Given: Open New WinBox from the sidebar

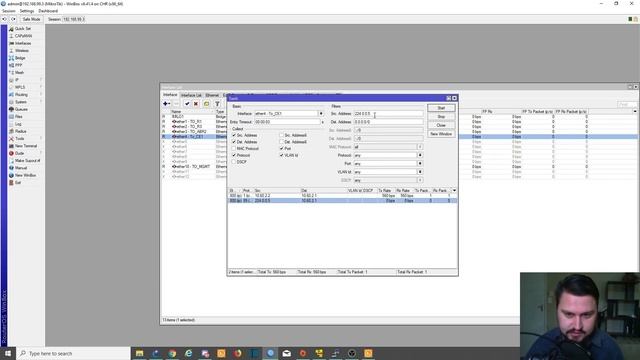Looking at the screenshot, I should [25, 175].
